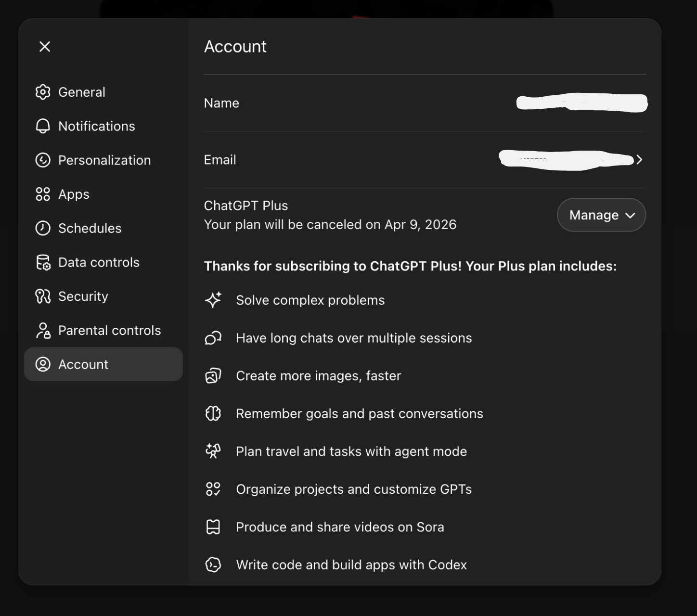Click the Security keys icon

(x=43, y=296)
